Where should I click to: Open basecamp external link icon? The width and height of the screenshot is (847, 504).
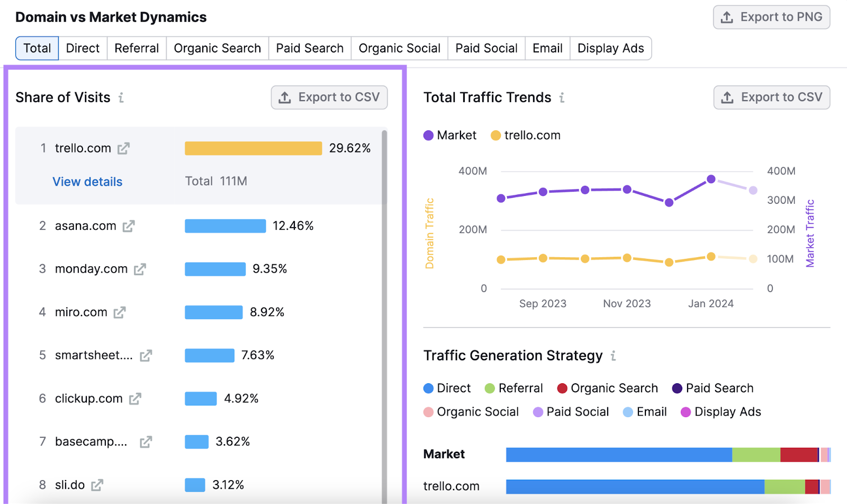click(146, 442)
